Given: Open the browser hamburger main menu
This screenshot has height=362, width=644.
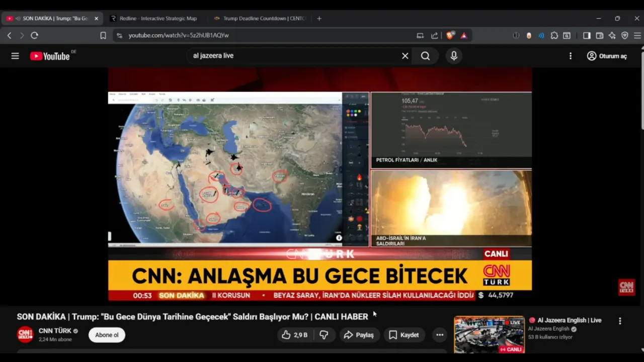Looking at the screenshot, I should [637, 36].
